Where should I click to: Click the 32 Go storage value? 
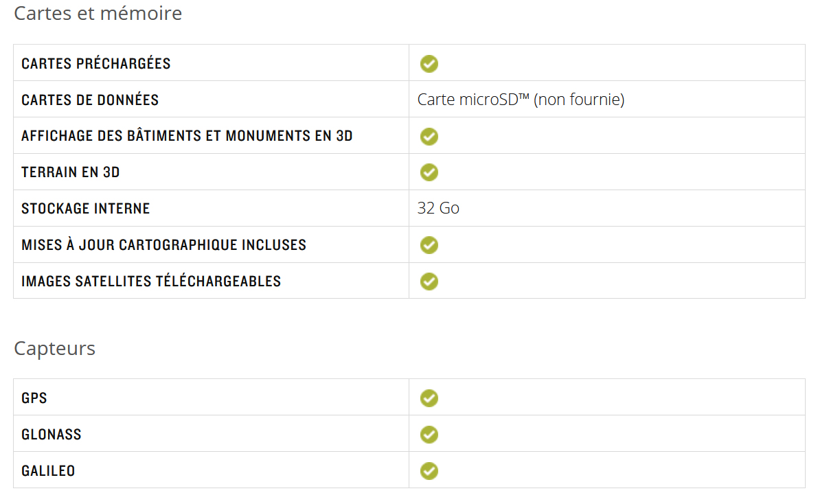tap(438, 208)
